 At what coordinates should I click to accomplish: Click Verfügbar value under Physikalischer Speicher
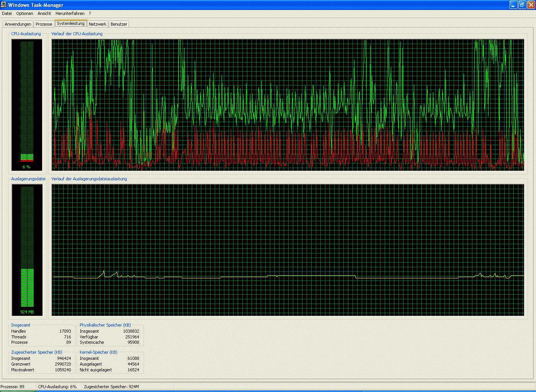click(x=132, y=337)
